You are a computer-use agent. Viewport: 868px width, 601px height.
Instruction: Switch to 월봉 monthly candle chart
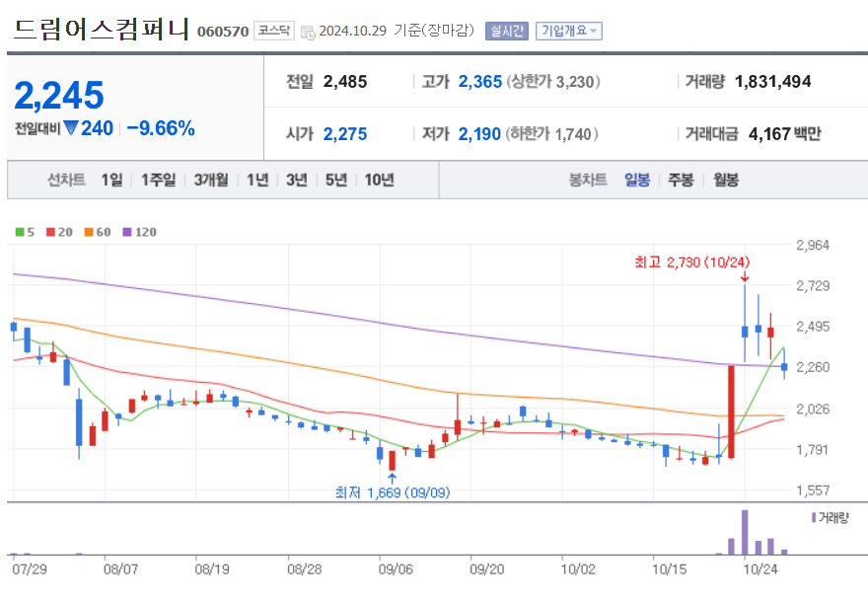coord(726,180)
